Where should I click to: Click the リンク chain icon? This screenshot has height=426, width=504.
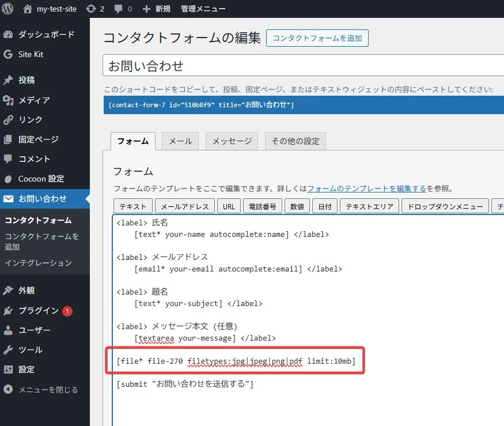point(8,120)
